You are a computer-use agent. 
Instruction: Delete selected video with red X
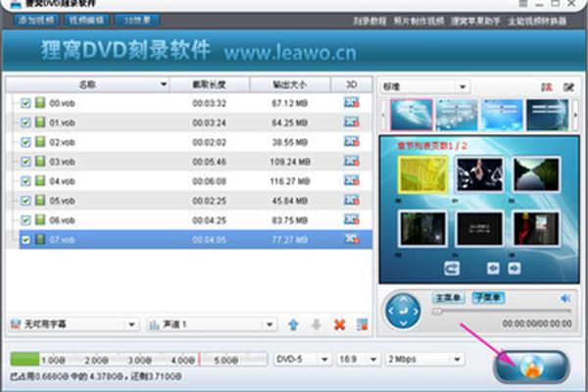[339, 324]
